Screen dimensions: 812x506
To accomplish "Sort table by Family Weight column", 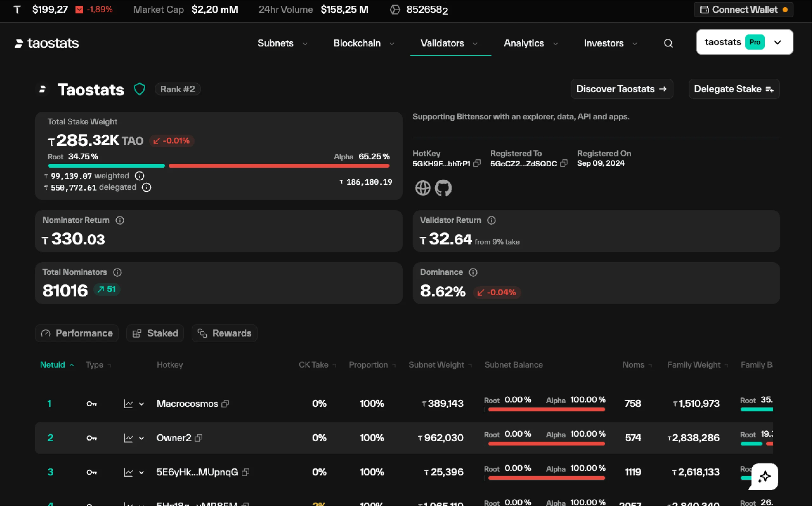I will click(698, 365).
